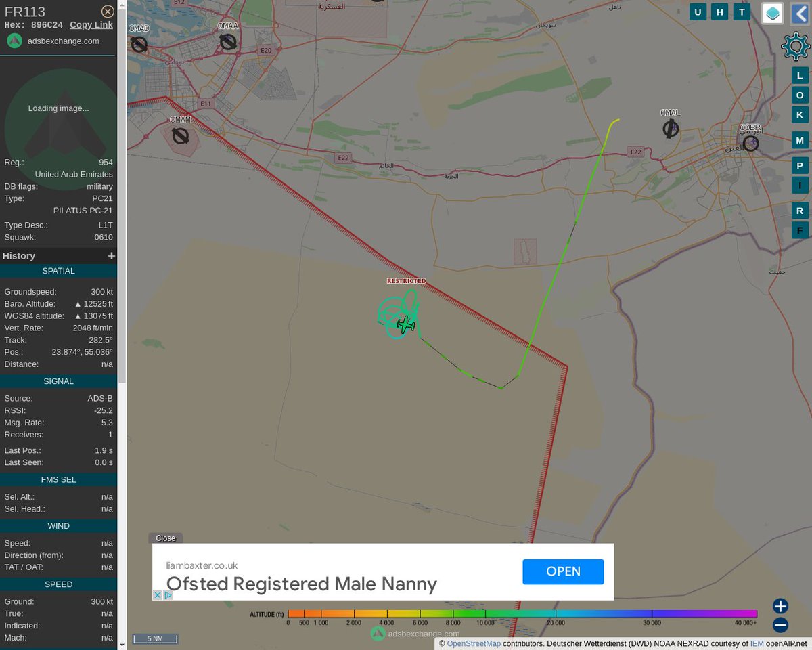
Task: Open the OpenStreetMap attribution link
Action: click(x=474, y=643)
